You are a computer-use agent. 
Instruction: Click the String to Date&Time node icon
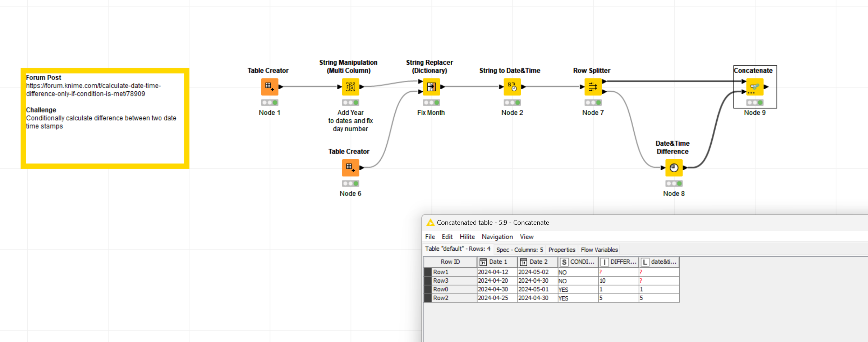point(512,87)
